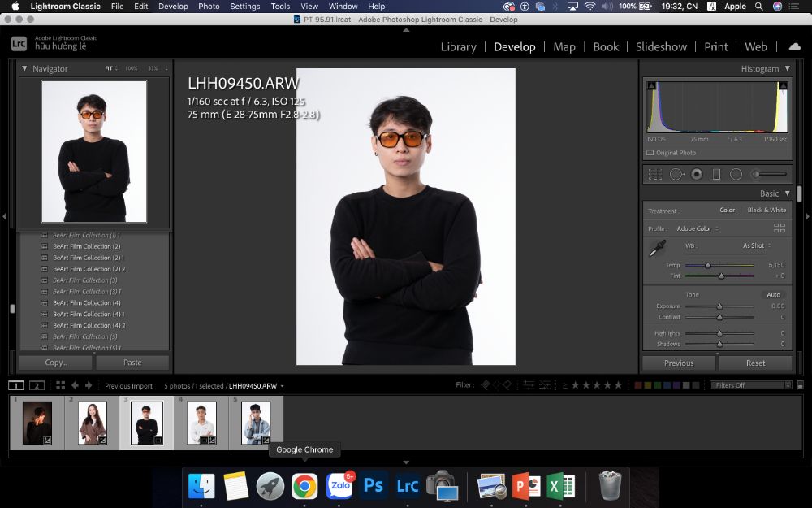Select the Graduated Filter tool
The height and width of the screenshot is (508, 812).
point(716,175)
